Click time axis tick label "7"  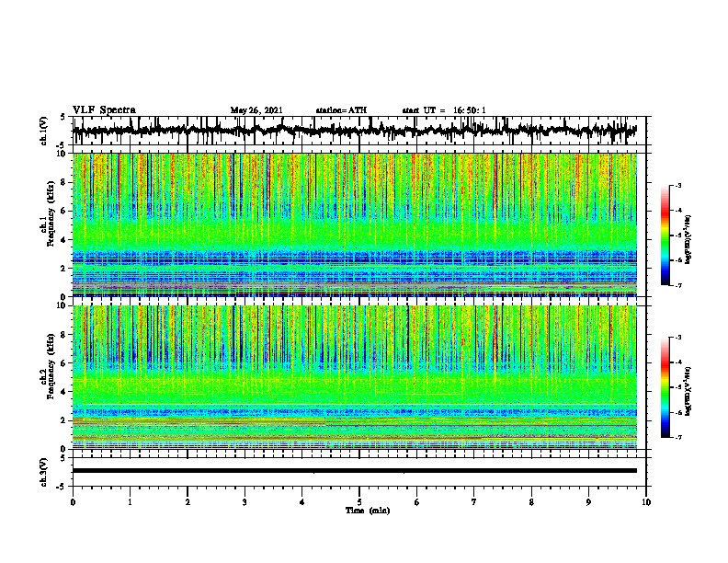tap(474, 502)
